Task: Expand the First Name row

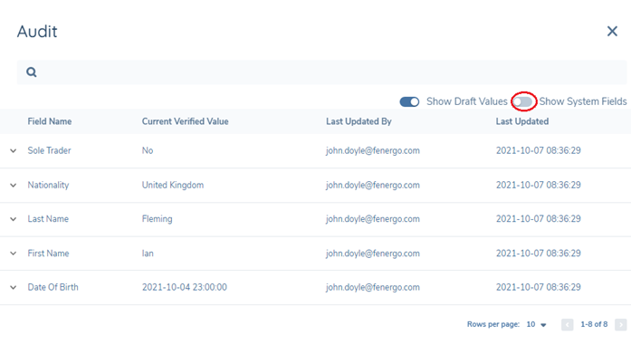Action: pos(13,254)
